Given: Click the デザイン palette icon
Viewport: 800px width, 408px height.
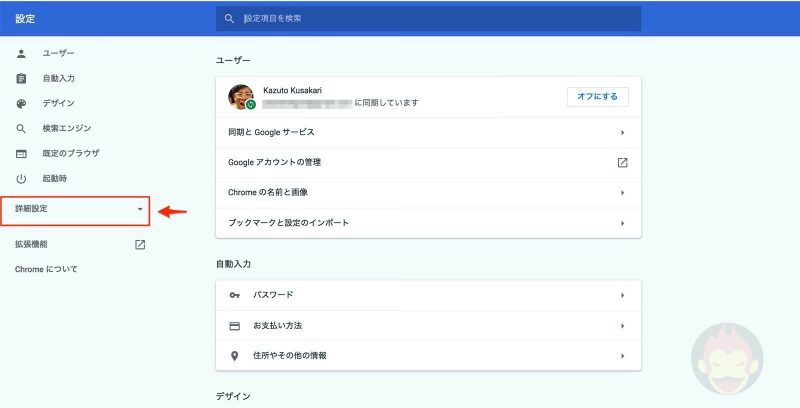Looking at the screenshot, I should pyautogui.click(x=21, y=103).
